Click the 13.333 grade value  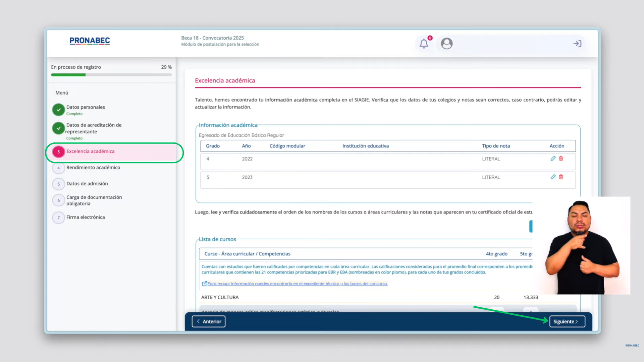pos(531,297)
